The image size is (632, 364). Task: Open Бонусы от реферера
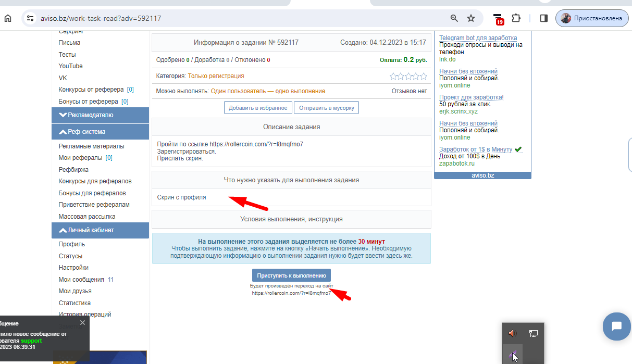pyautogui.click(x=88, y=102)
